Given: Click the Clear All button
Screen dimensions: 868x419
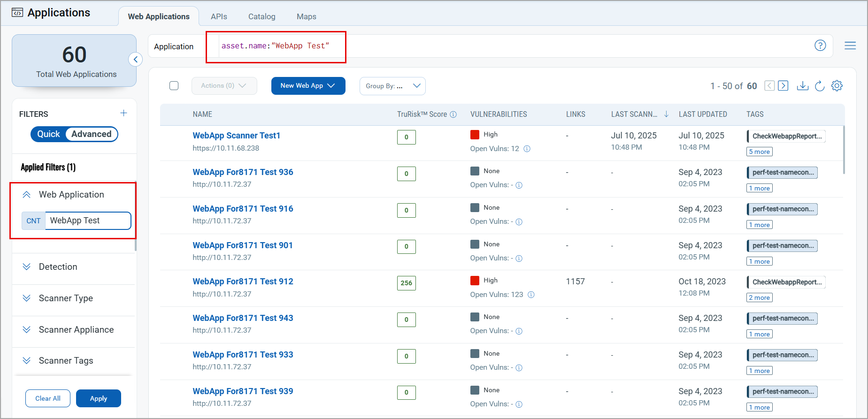Looking at the screenshot, I should tap(48, 398).
